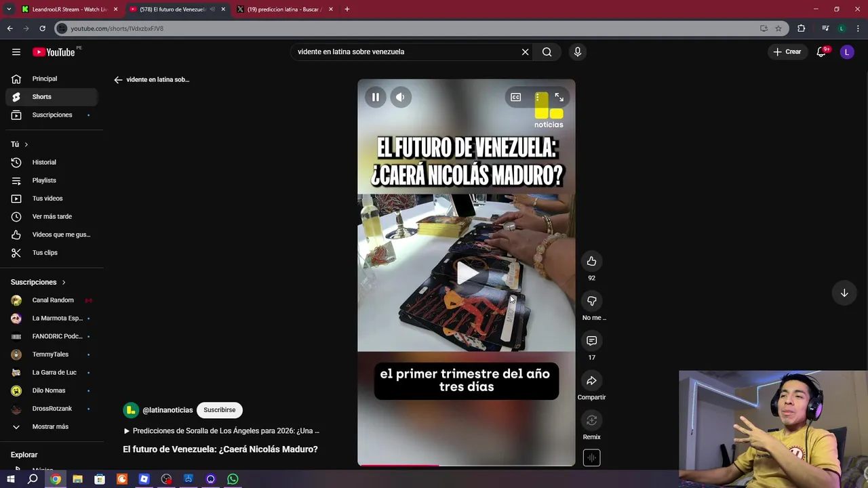Open taskbar search
The width and height of the screenshot is (868, 488).
(x=33, y=479)
